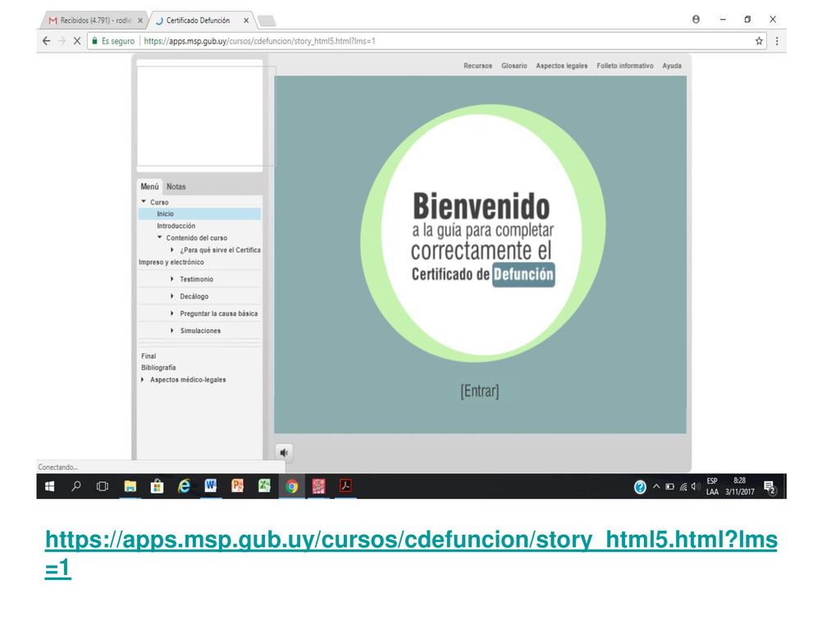The width and height of the screenshot is (840, 630).
Task: Open the clock showing 3/11/2017
Action: pyautogui.click(x=739, y=486)
